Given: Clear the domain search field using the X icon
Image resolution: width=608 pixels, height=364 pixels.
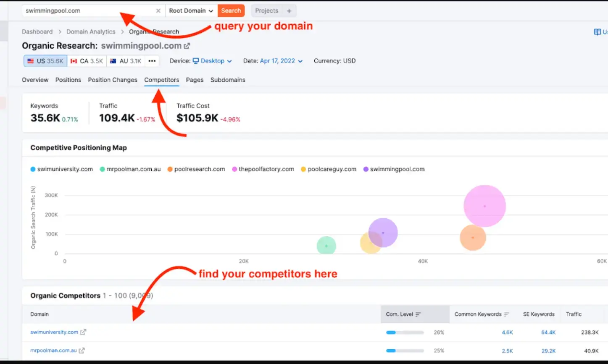Looking at the screenshot, I should pos(158,10).
